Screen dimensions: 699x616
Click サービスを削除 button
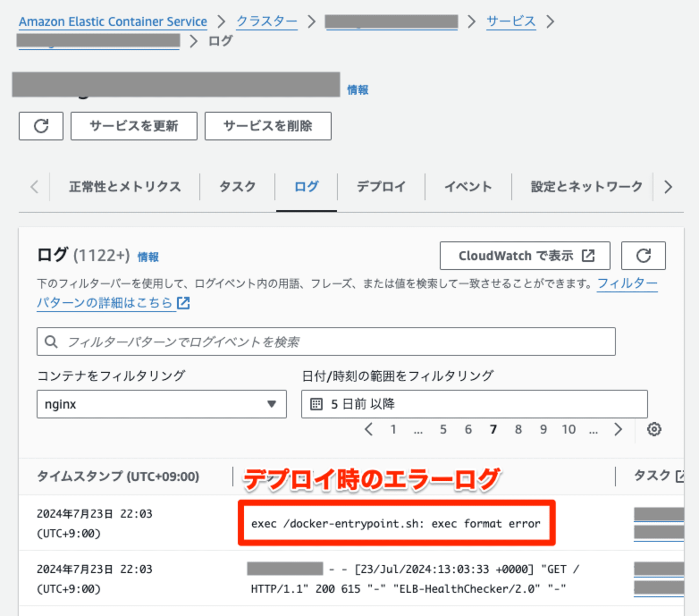(268, 126)
